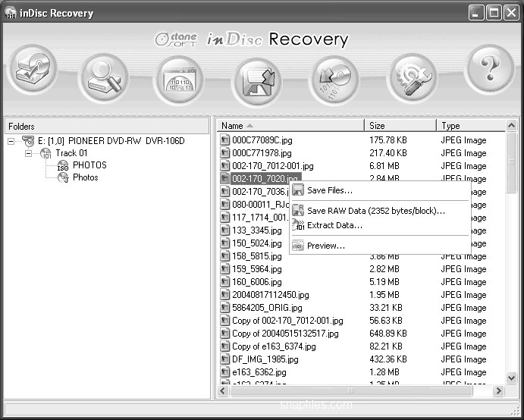Open help with the question mark icon
Image resolution: width=524 pixels, height=420 pixels.
coord(489,70)
